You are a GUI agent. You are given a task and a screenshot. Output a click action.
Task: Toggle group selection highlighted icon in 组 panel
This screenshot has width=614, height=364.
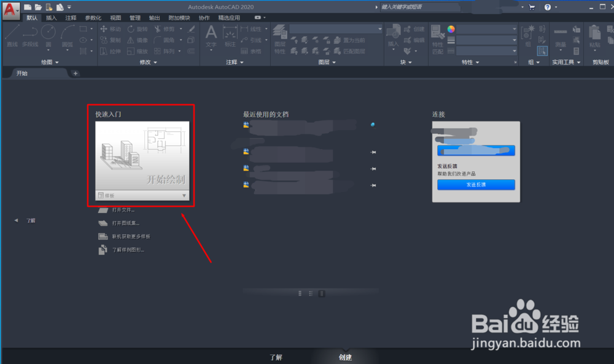[542, 51]
